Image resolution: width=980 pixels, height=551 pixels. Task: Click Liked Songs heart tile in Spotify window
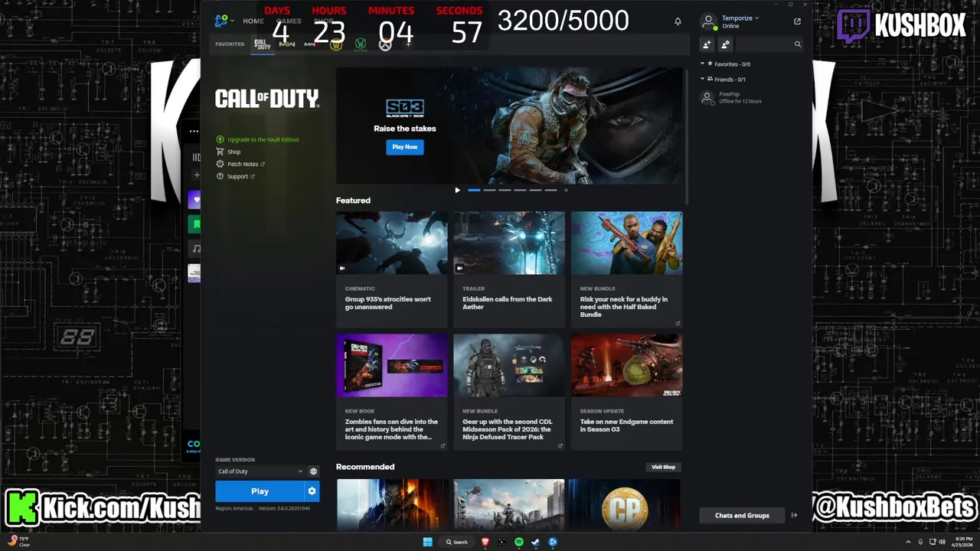pos(195,201)
